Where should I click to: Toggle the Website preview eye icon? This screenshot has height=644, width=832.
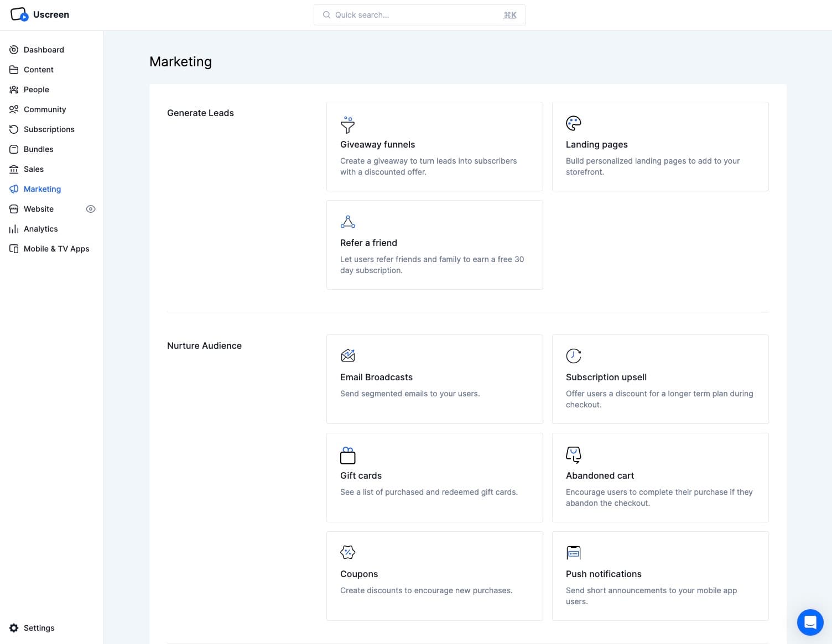click(x=91, y=209)
